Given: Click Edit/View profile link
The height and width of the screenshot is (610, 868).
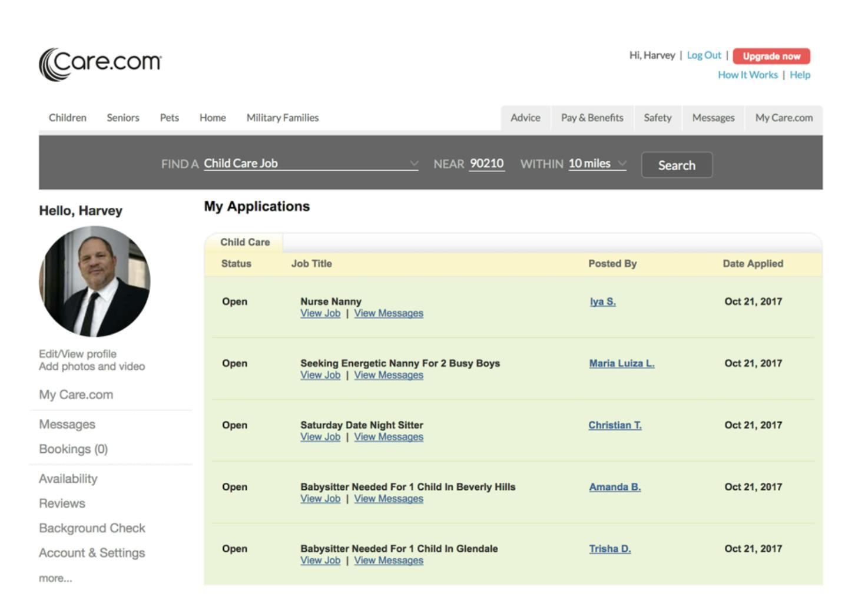Looking at the screenshot, I should [x=78, y=354].
